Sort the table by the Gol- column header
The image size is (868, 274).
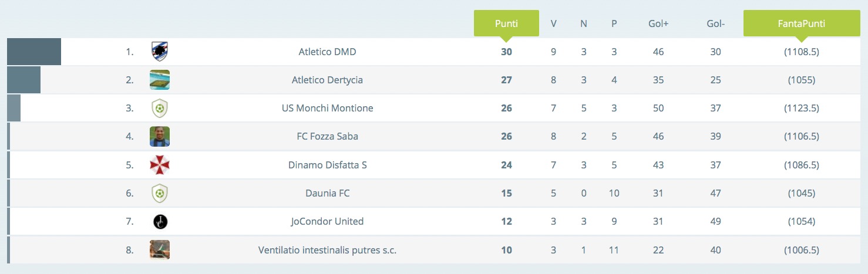[x=715, y=24]
